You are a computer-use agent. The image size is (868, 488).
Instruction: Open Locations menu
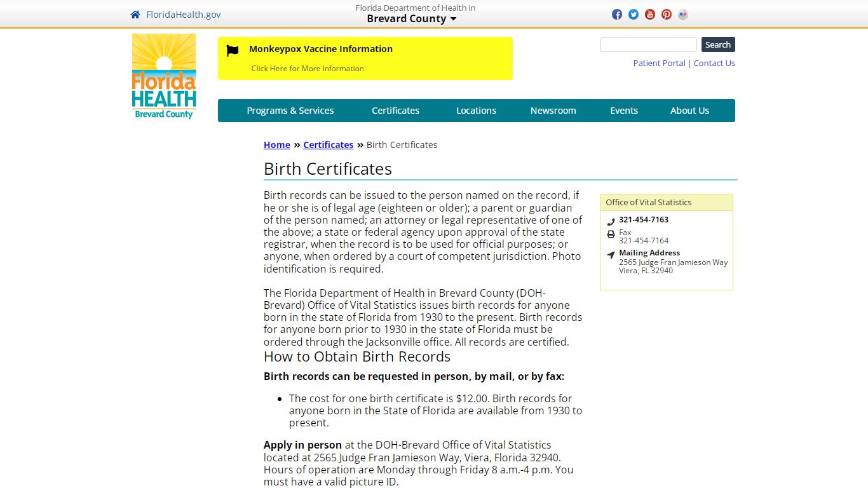(476, 111)
